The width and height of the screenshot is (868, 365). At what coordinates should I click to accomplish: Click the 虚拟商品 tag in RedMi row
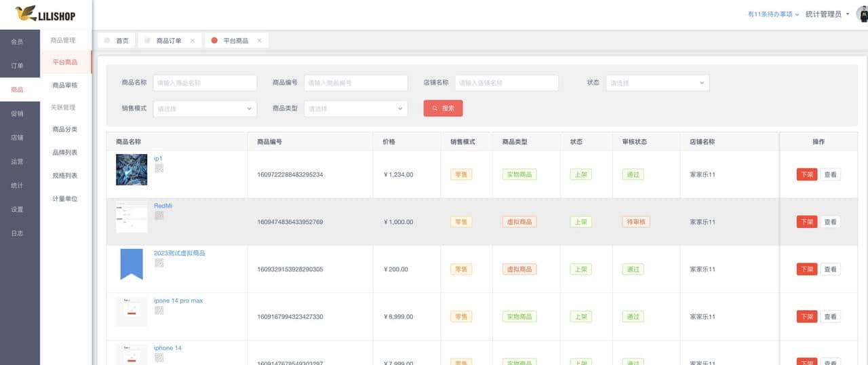[x=519, y=222]
